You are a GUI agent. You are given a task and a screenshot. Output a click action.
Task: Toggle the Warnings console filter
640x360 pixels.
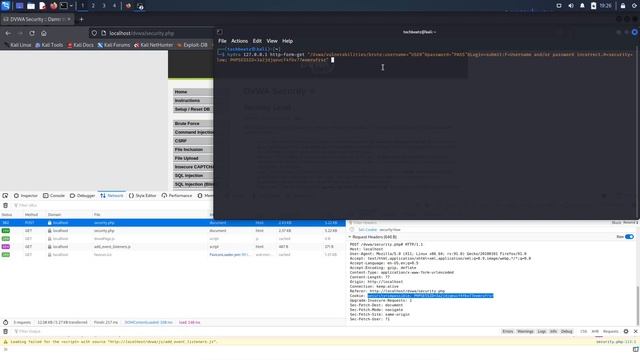(x=525, y=331)
